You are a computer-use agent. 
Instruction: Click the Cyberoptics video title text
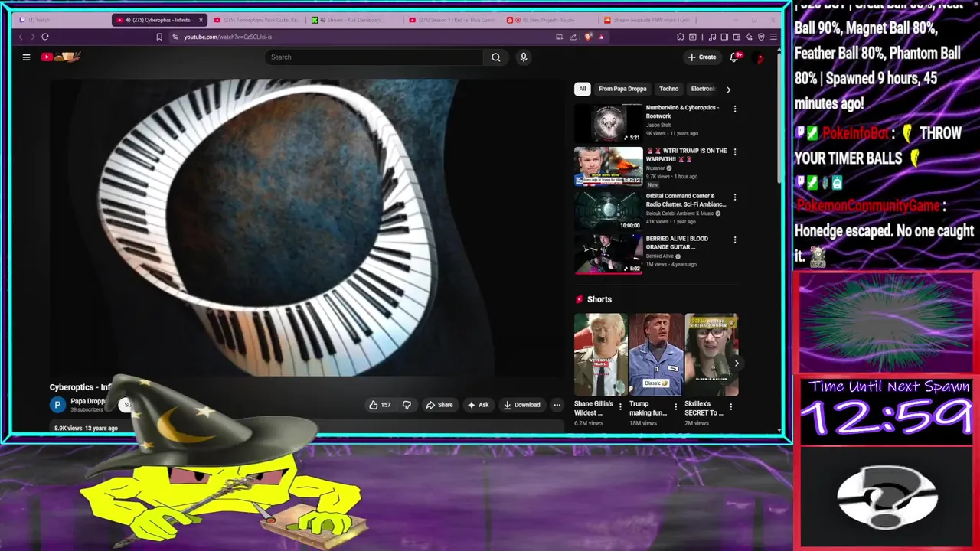tap(80, 387)
